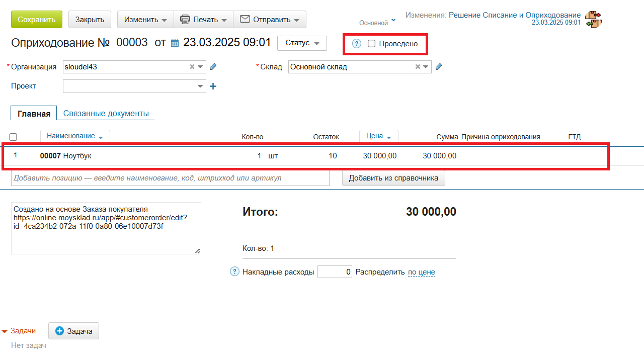This screenshot has height=362, width=644.
Task: Click help icon near Накладные расходы
Action: pyautogui.click(x=234, y=271)
